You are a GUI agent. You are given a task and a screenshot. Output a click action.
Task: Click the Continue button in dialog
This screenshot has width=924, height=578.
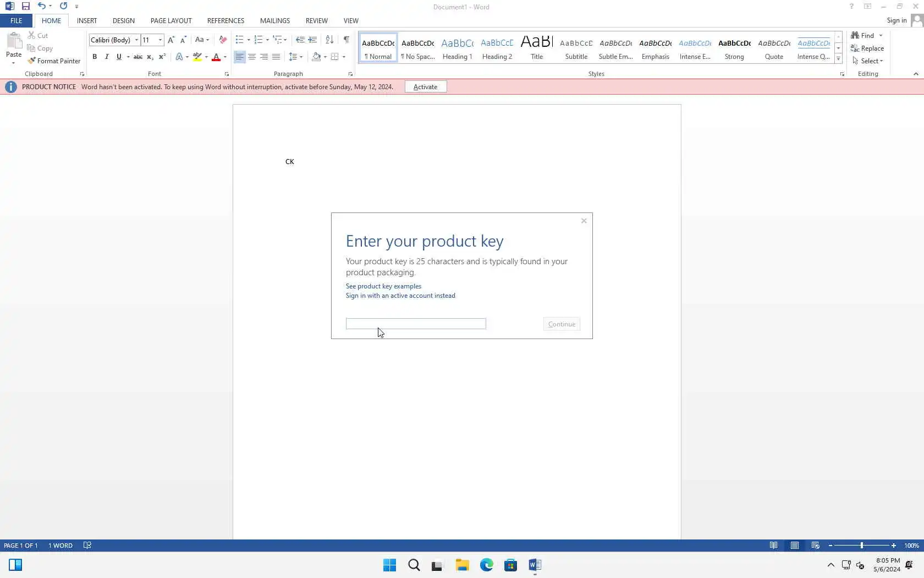[562, 324]
